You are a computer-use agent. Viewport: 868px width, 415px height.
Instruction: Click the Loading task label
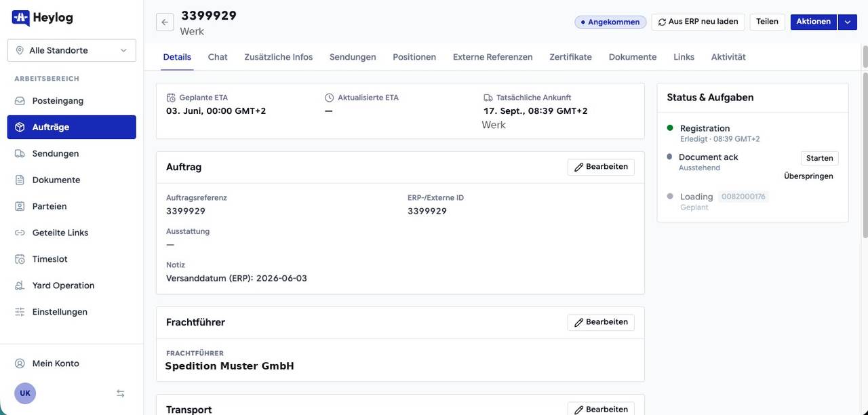(696, 197)
